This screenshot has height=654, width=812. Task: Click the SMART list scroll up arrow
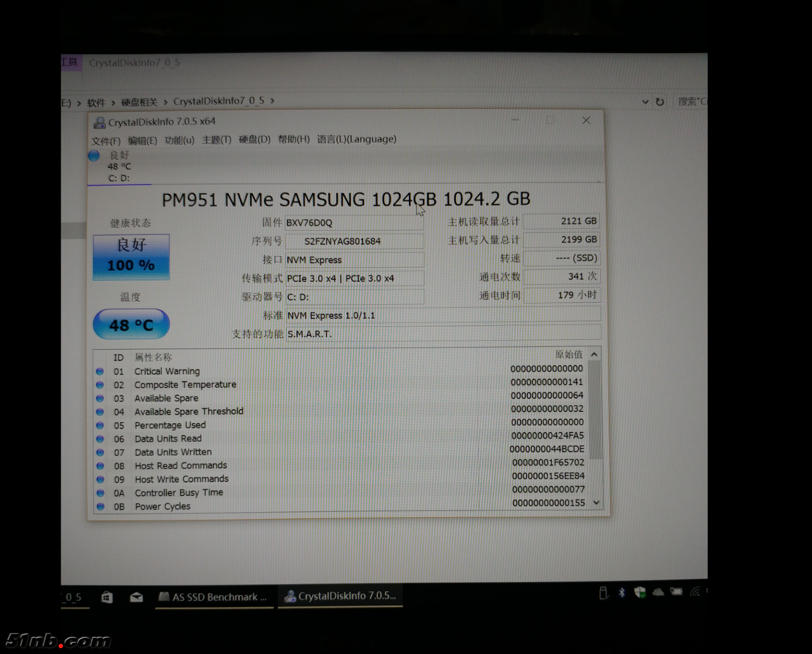tap(594, 354)
